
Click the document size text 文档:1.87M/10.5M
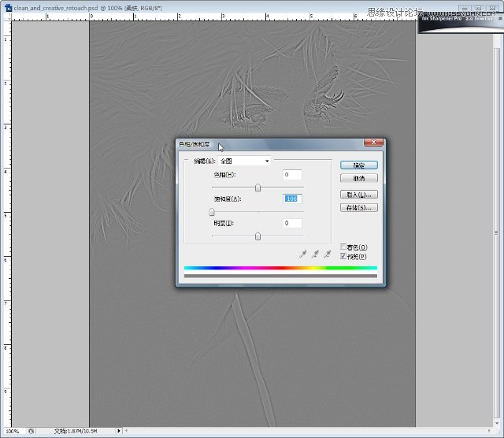(76, 431)
